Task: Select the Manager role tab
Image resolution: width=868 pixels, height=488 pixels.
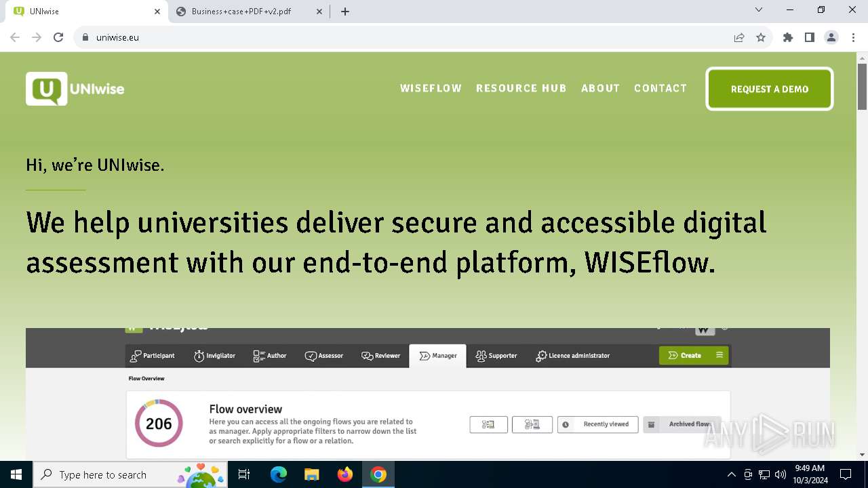Action: [x=437, y=356]
